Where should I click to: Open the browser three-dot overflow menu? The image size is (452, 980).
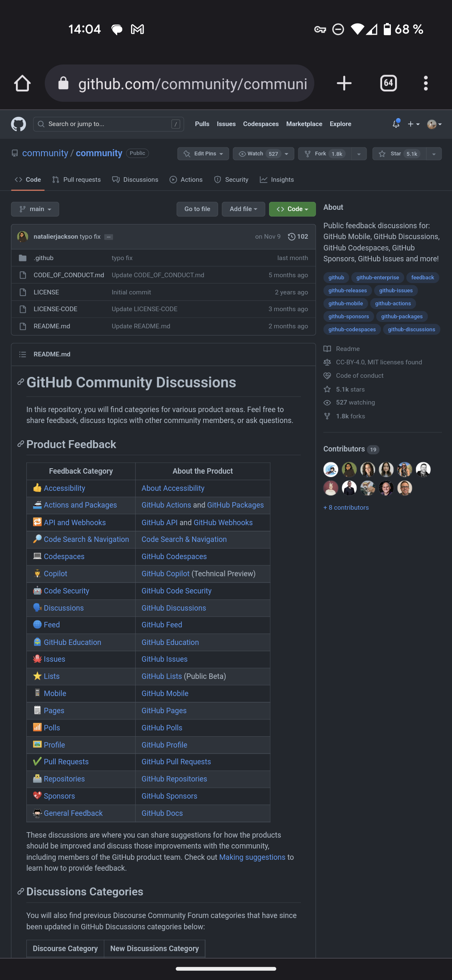(426, 83)
